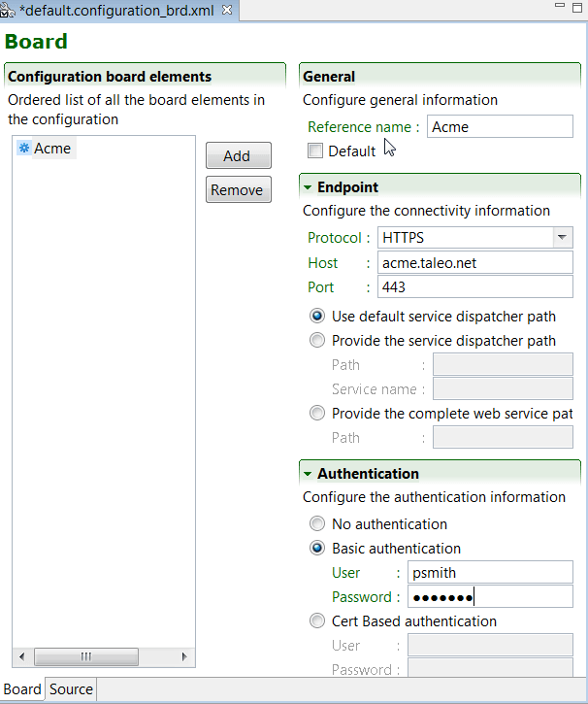Maximize the editor pane

575,8
